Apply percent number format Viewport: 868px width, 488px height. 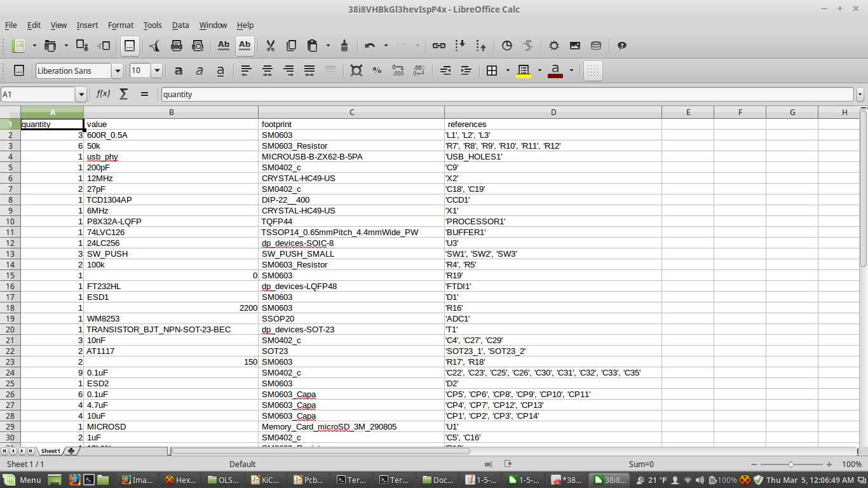click(377, 71)
